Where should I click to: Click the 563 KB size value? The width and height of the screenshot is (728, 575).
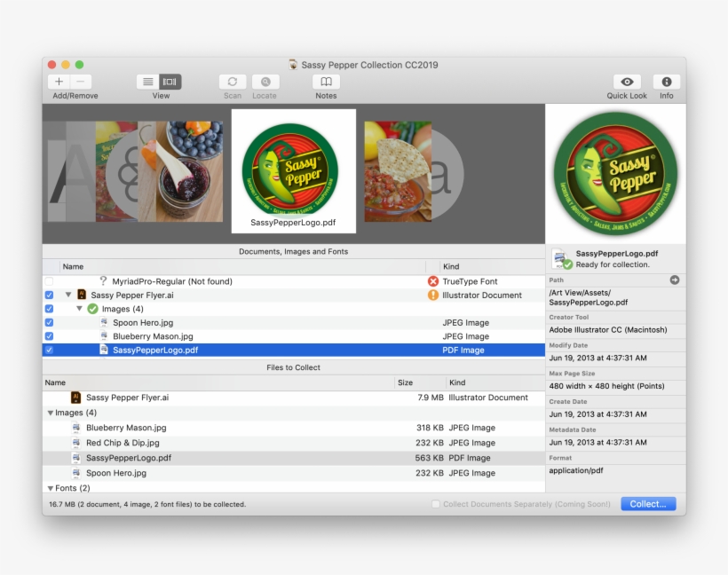pyautogui.click(x=429, y=458)
